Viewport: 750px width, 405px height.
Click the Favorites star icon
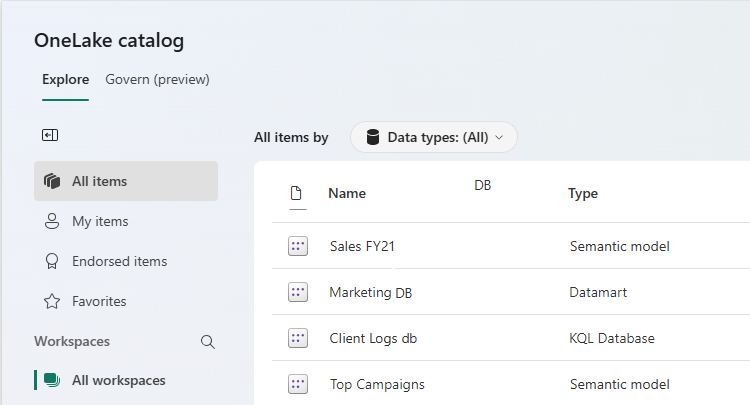click(52, 301)
